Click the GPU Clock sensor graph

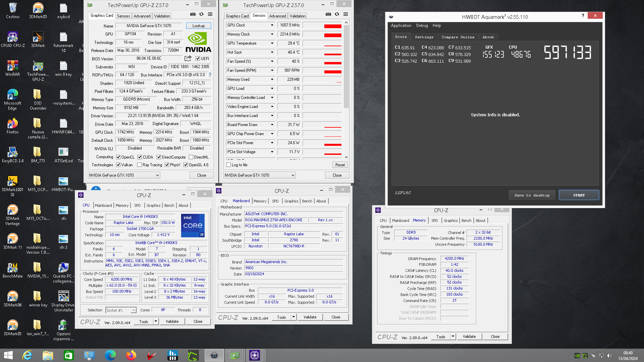322,25
